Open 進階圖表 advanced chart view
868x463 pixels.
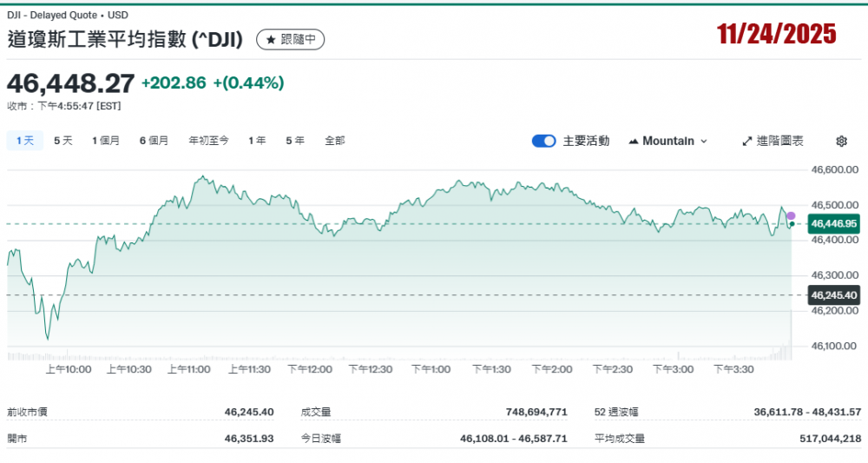pos(773,141)
